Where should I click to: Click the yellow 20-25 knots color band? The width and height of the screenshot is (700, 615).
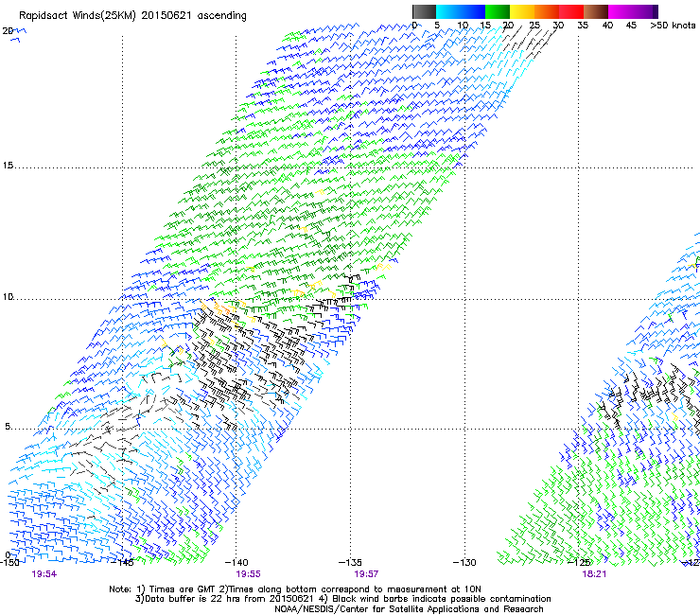tap(522, 11)
